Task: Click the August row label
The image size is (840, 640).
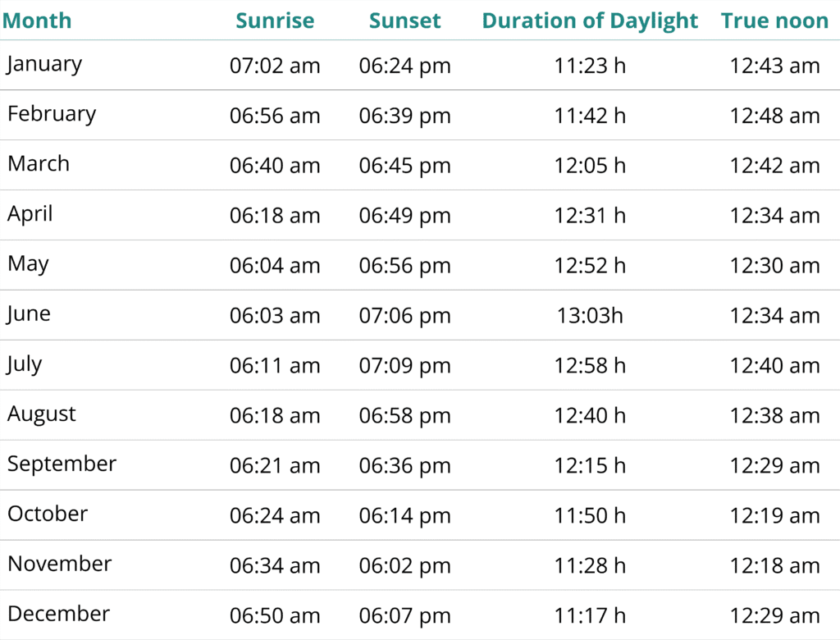Action: 42,414
